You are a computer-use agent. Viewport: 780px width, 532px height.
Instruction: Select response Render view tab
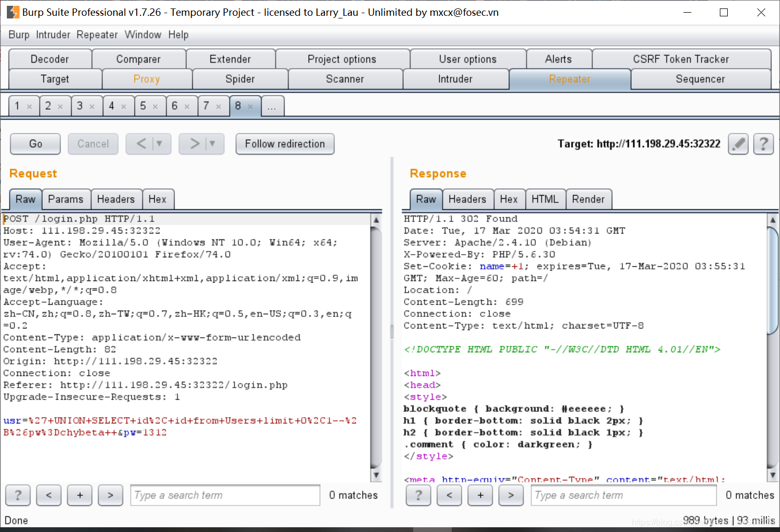(588, 199)
